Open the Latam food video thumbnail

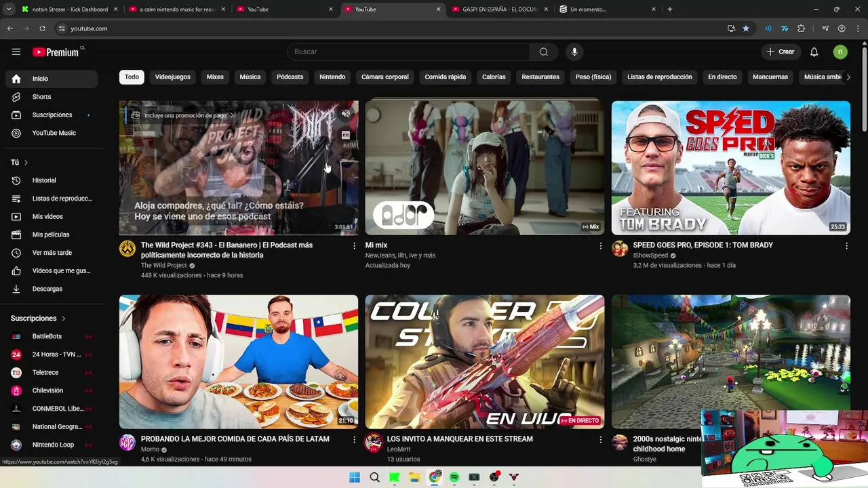[239, 362]
